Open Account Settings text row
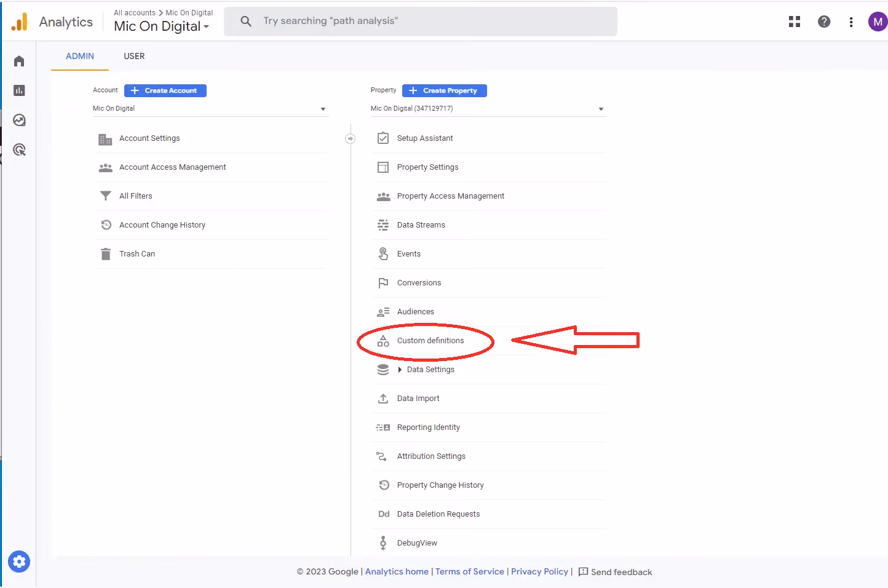The width and height of the screenshot is (888, 588). (x=149, y=138)
